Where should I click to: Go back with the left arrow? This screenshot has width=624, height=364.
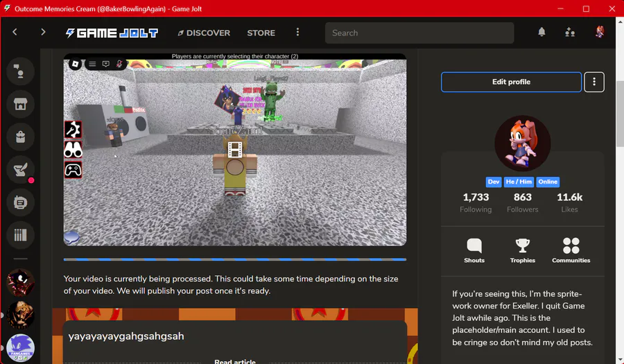click(x=15, y=32)
